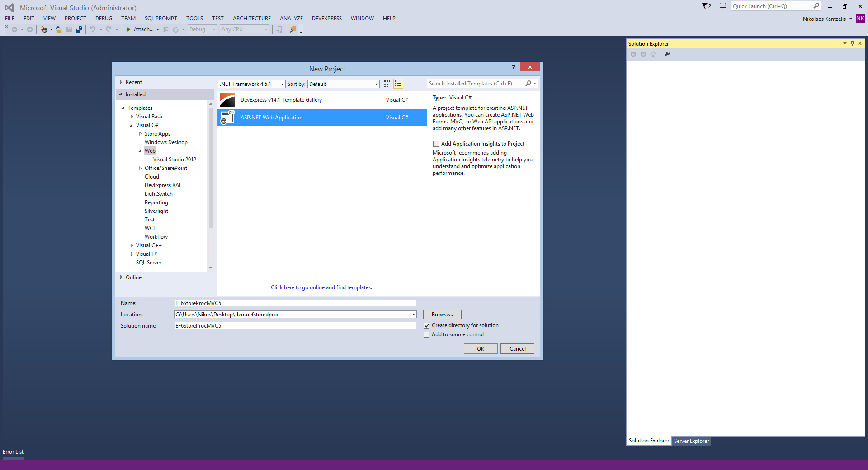The width and height of the screenshot is (868, 470).
Task: Open the SQL PROMPT menu
Action: click(x=161, y=19)
